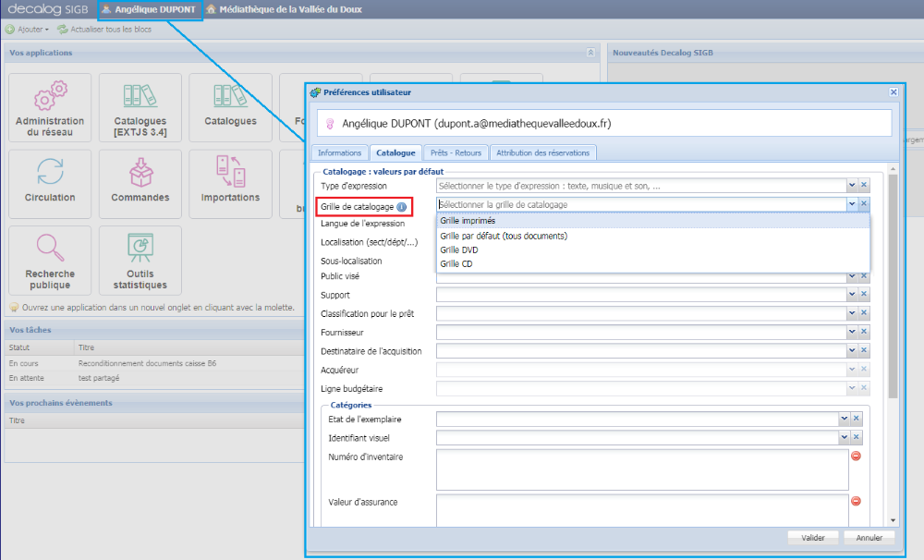The image size is (924, 560).
Task: Launch Catalogues [EXTJS 3.4]
Action: tap(140, 107)
